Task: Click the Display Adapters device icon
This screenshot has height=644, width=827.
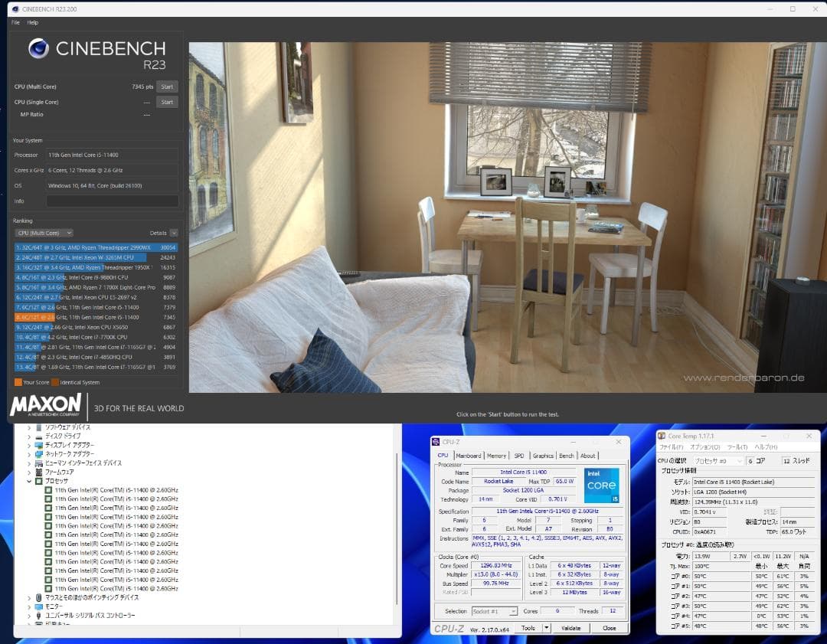Action: click(x=39, y=445)
